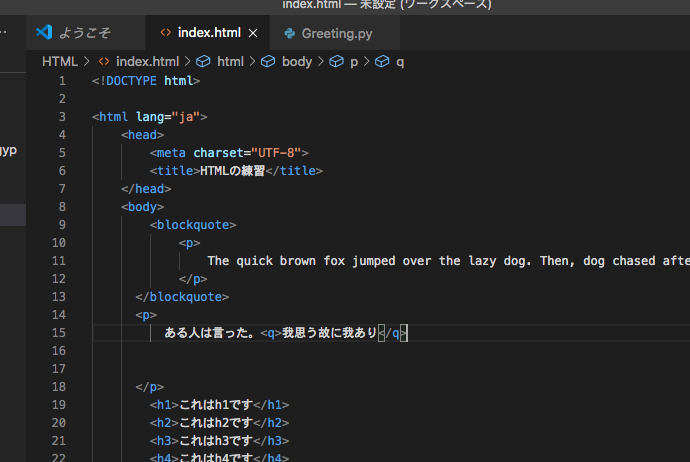Open the index.html breadcrumb item

(147, 62)
